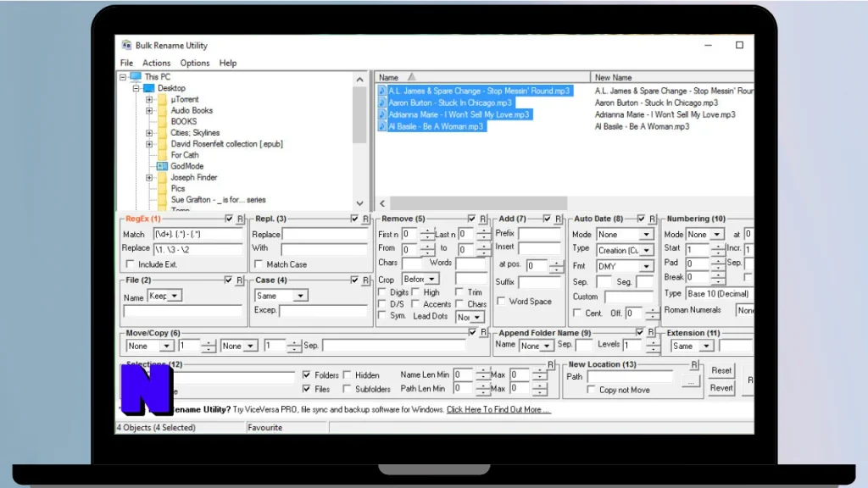Screen dimensions: 868x488
Task: Click the GodMode control panel icon
Action: pyautogui.click(x=162, y=166)
